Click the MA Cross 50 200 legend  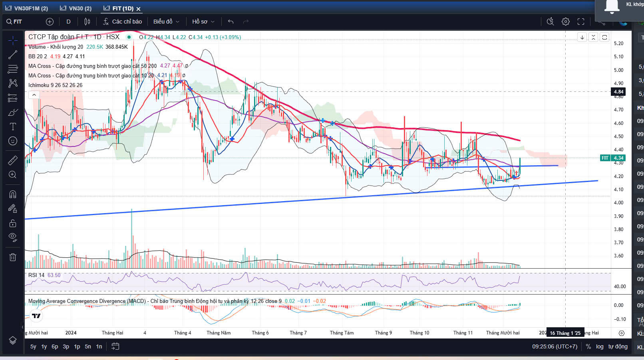92,66
